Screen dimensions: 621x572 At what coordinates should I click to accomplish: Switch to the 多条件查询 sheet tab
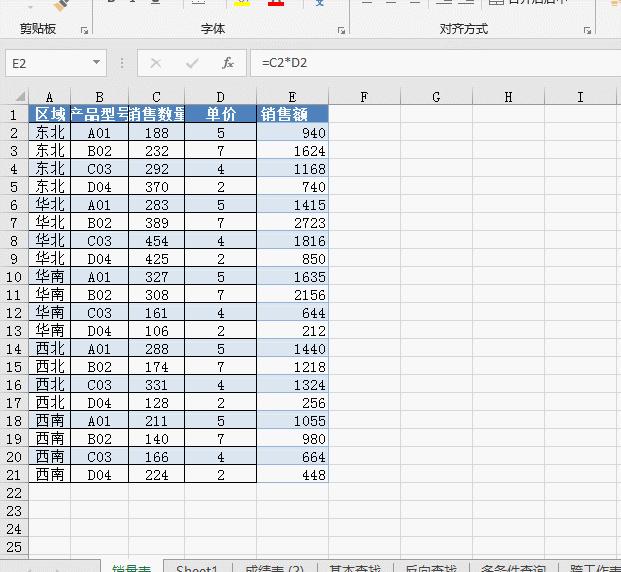pyautogui.click(x=513, y=567)
